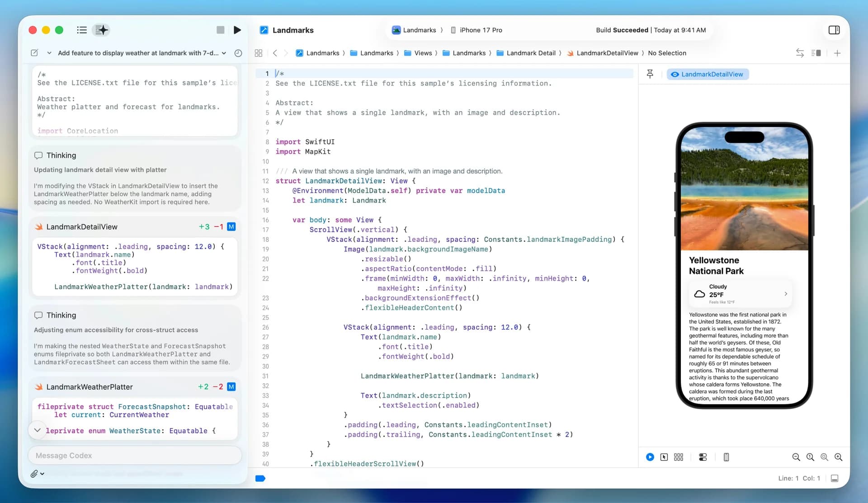This screenshot has width=868, height=503.
Task: Select Views in the jump bar breadcrumb
Action: [x=424, y=53]
